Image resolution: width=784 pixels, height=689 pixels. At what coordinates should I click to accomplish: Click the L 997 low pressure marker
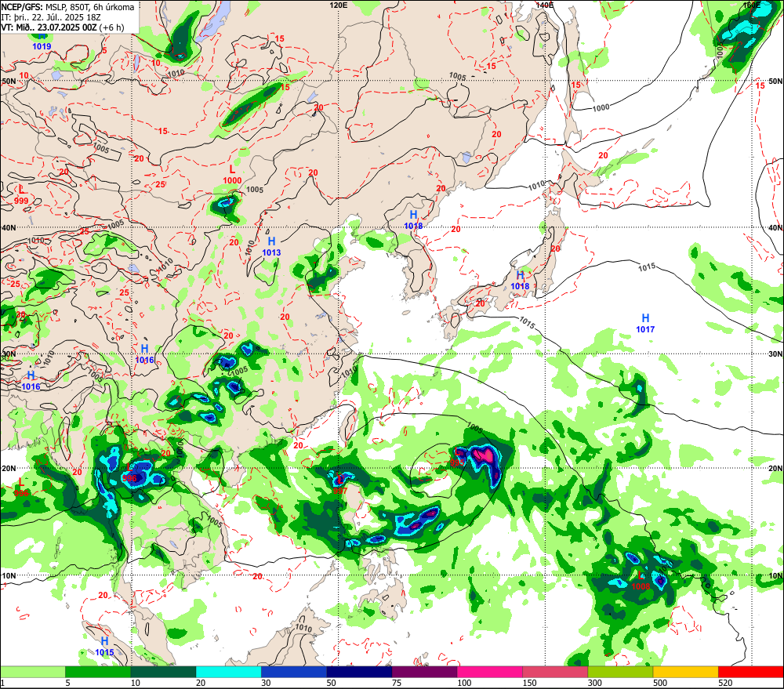pos(340,485)
